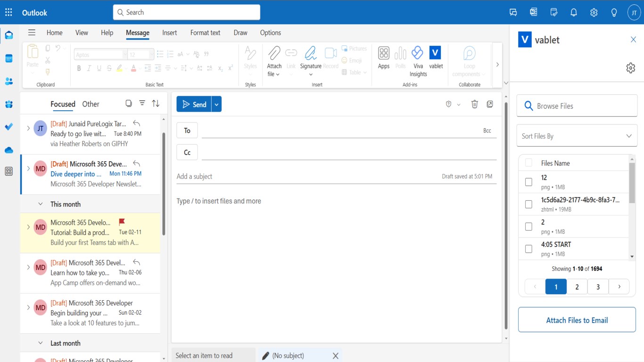Open the Send options dropdown arrow
Image resolution: width=644 pixels, height=362 pixels.
pos(216,104)
